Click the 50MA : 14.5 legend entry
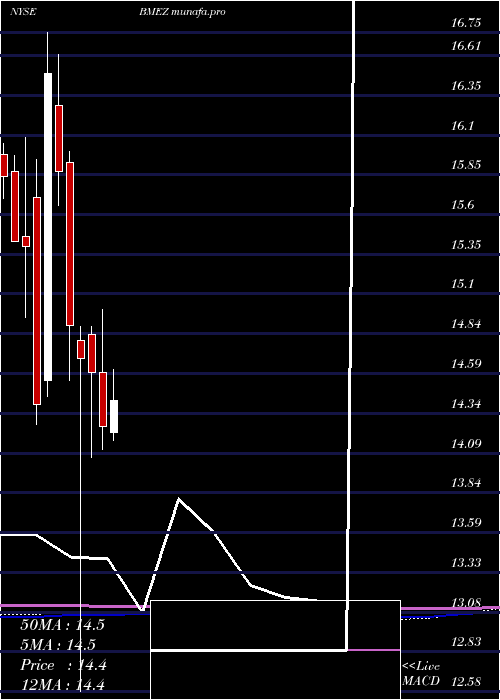This screenshot has height=700, width=500. pos(62,625)
